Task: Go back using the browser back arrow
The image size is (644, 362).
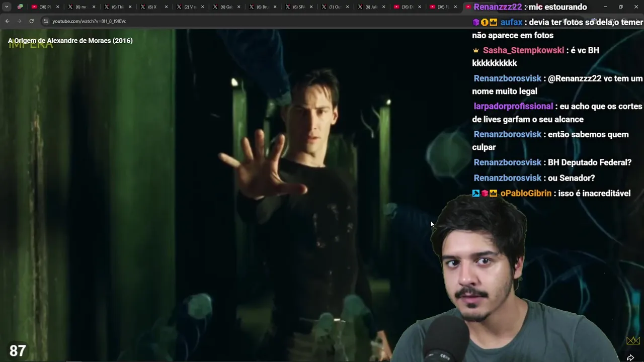Action: 7,21
